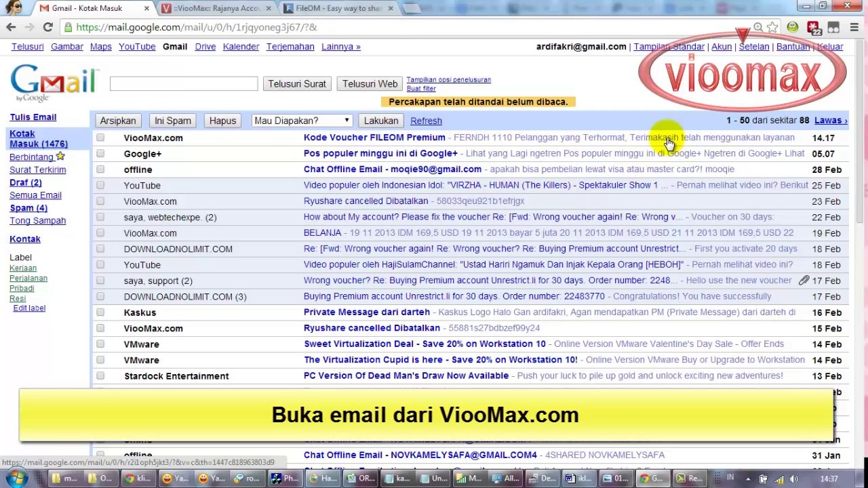The image size is (868, 488).
Task: Click the browser address bar URL
Action: coord(197,27)
